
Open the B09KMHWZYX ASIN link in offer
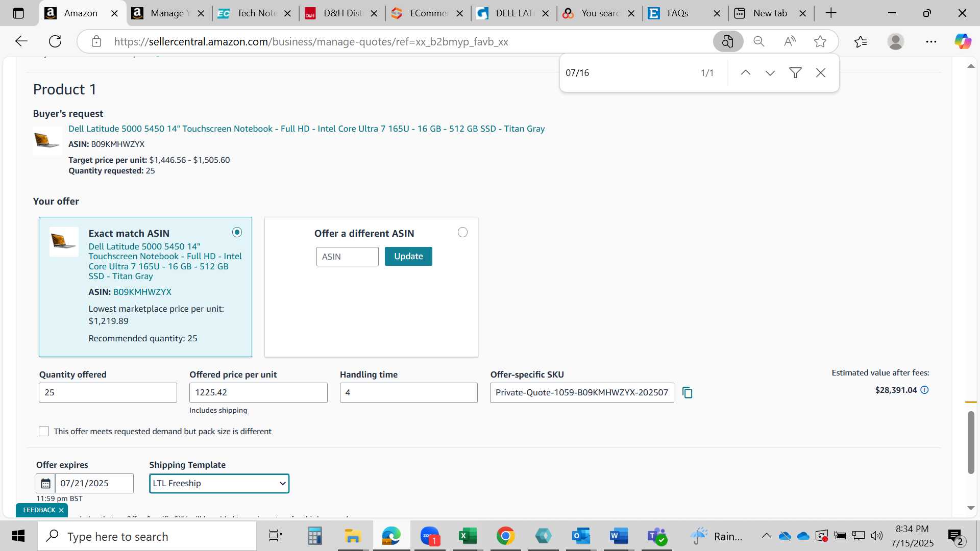point(142,292)
